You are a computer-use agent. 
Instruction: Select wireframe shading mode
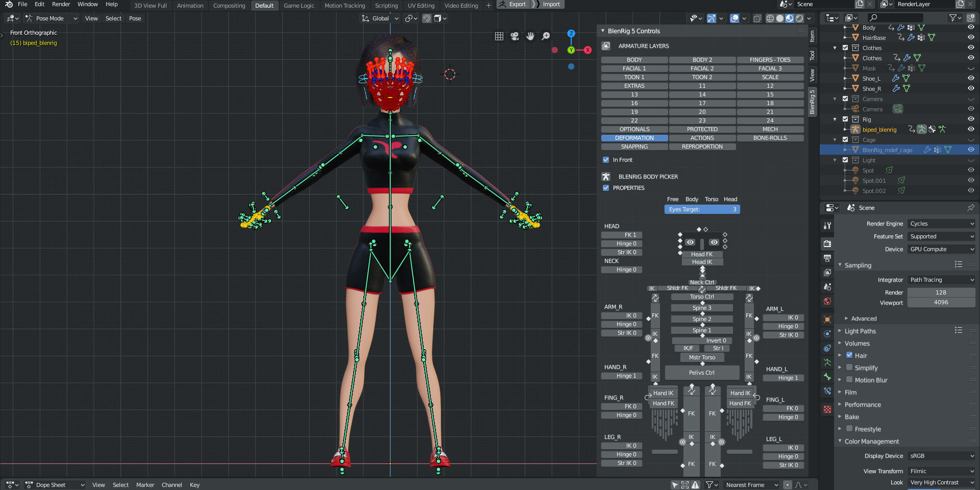coord(770,18)
